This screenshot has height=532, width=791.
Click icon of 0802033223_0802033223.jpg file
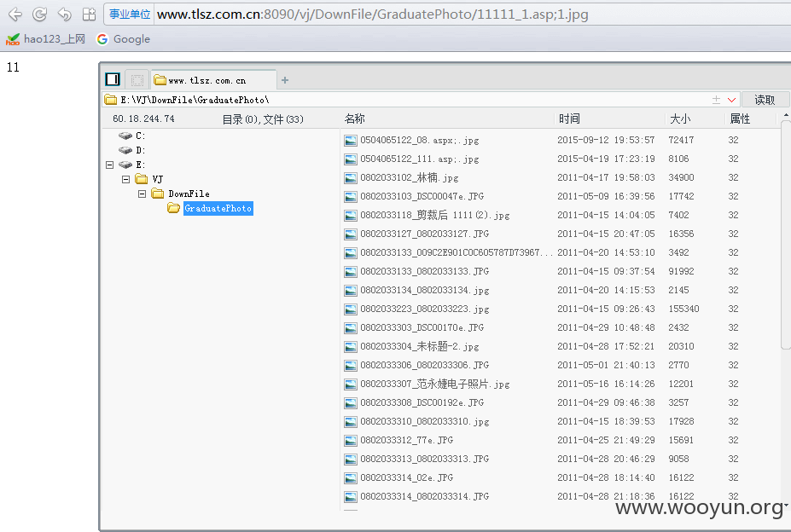351,309
